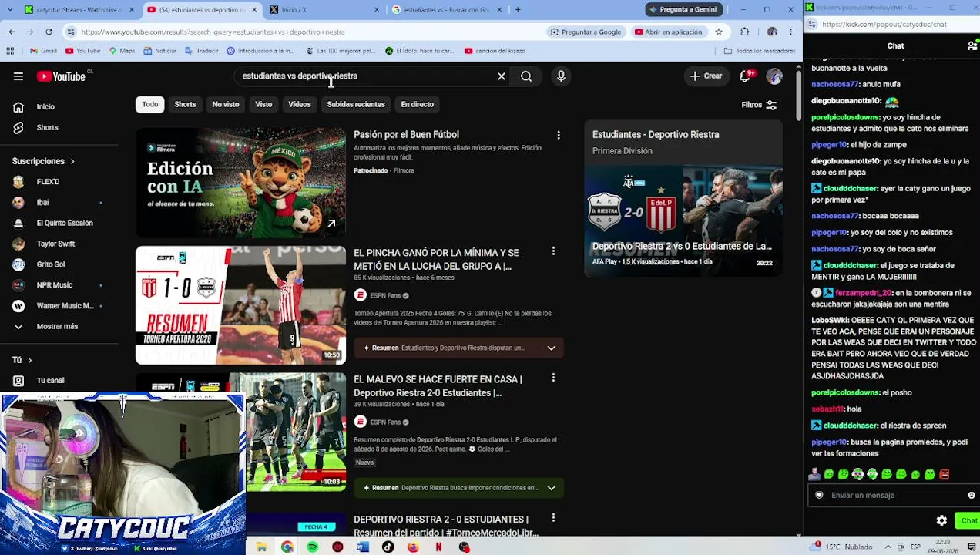
Task: Open TikTok from the taskbar
Action: click(x=388, y=547)
